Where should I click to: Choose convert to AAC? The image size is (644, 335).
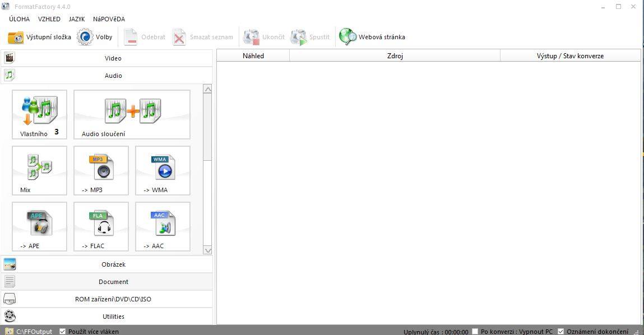163,226
